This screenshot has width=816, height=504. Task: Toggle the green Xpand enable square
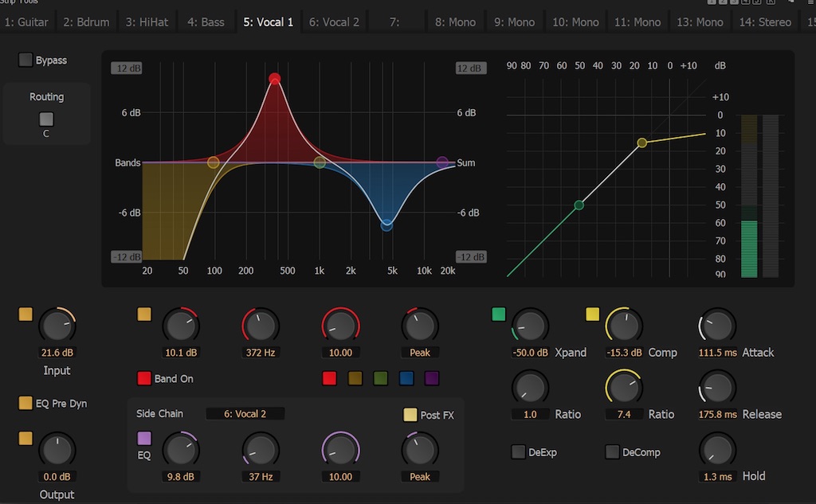499,314
